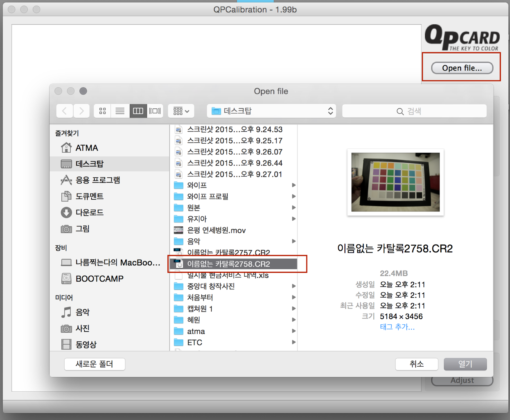510x420 pixels.
Task: Click the 열기 open button
Action: 465,364
